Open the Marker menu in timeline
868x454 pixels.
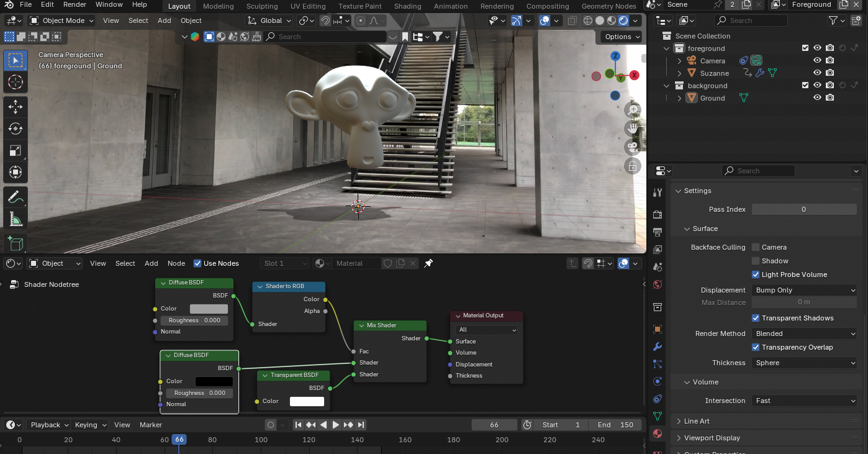pos(151,425)
